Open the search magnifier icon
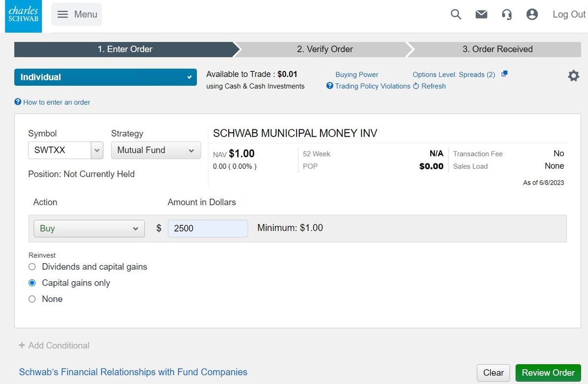 tap(456, 14)
